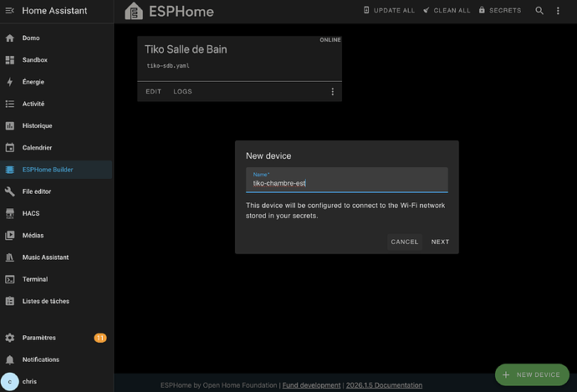View LOGS for Tiko Salle de Bain
This screenshot has height=392, width=577.
pyautogui.click(x=182, y=92)
